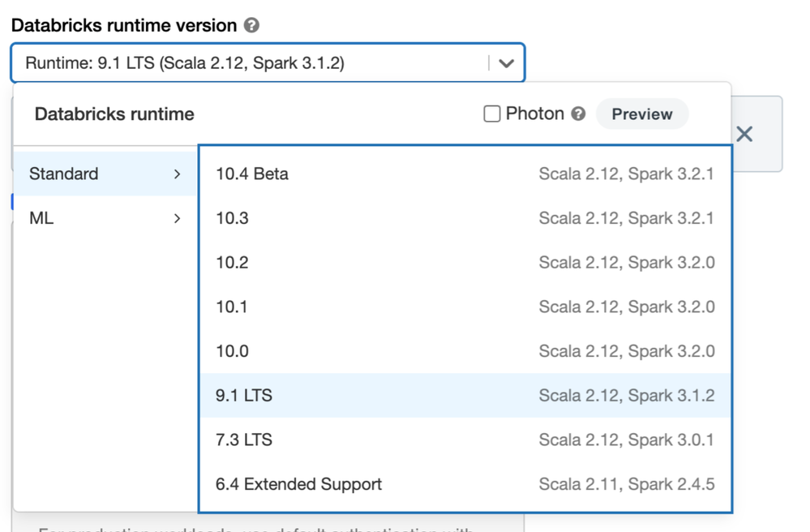Viewport: 810px width, 532px height.
Task: Click the Preview button
Action: coord(641,114)
